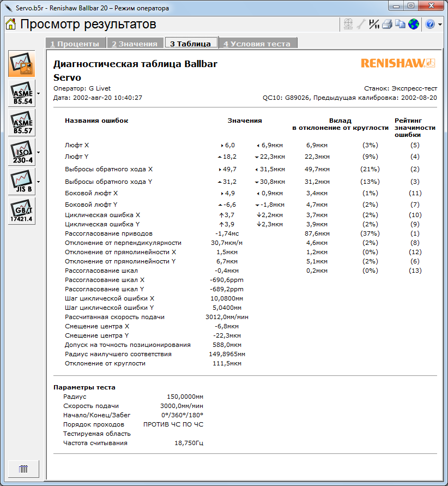Toggle units with the µ/inch icon
The image size is (448, 486).
(374, 24)
